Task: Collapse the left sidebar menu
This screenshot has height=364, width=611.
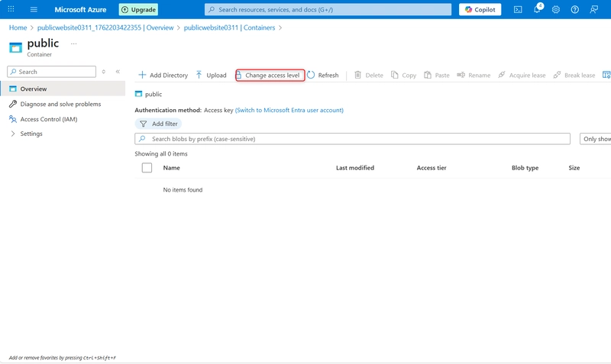Action: 118,72
